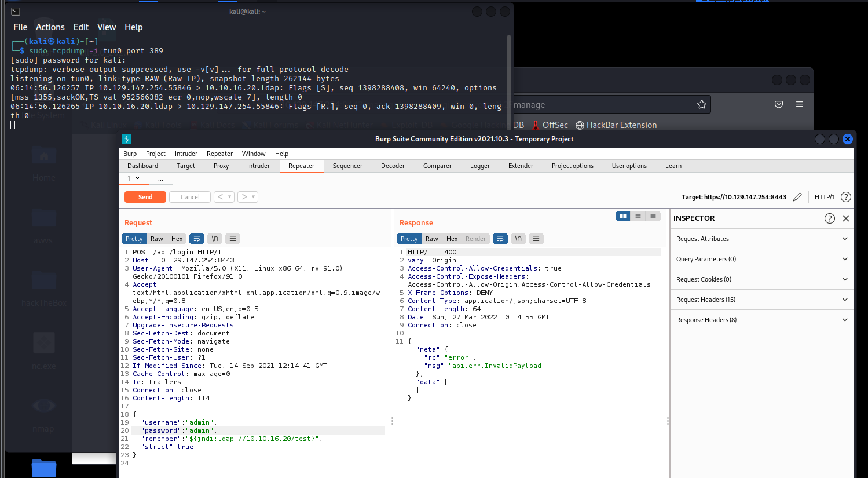Open Repeater help next to HTTP/1
This screenshot has width=868, height=478.
click(x=846, y=197)
